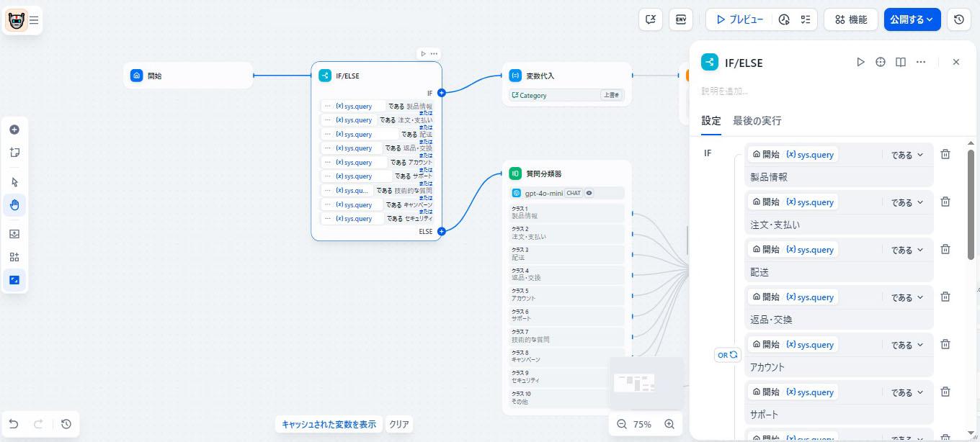The height and width of the screenshot is (442, 980).
Task: Open the である operator dropdown for アカウント
Action: [906, 345]
